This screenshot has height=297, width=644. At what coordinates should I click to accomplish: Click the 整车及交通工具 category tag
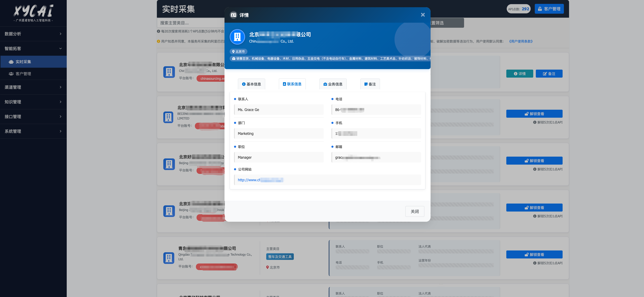[x=280, y=257]
